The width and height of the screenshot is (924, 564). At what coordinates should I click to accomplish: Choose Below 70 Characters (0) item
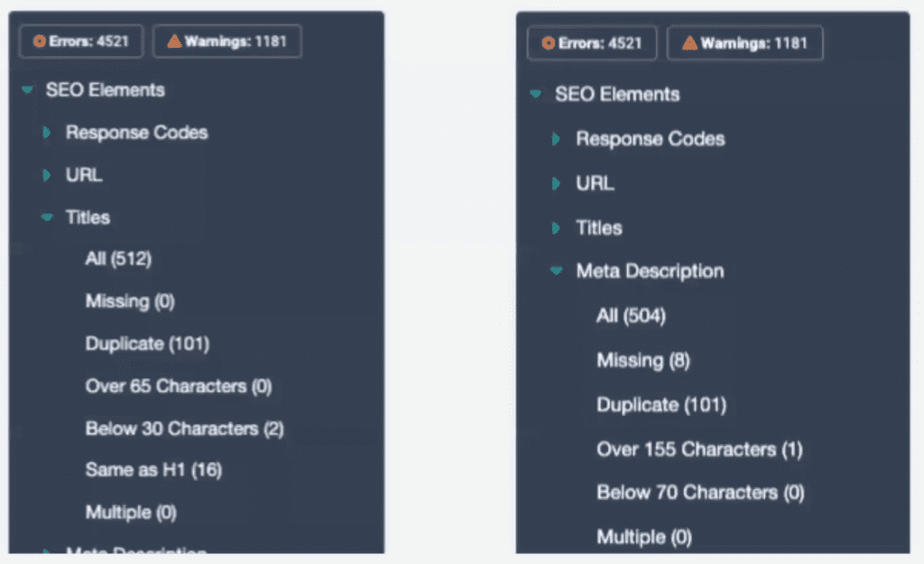tap(700, 493)
